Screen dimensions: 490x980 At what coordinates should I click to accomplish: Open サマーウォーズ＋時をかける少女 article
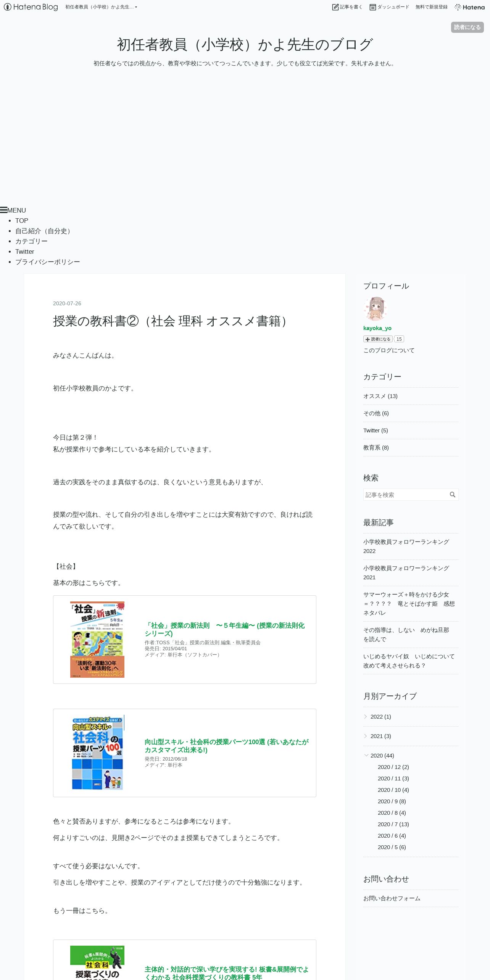(x=409, y=604)
